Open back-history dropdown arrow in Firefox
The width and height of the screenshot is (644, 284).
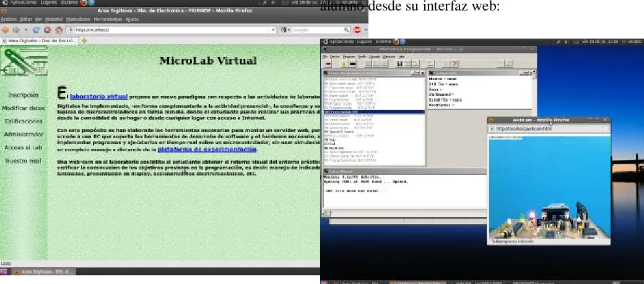[x=26, y=30]
